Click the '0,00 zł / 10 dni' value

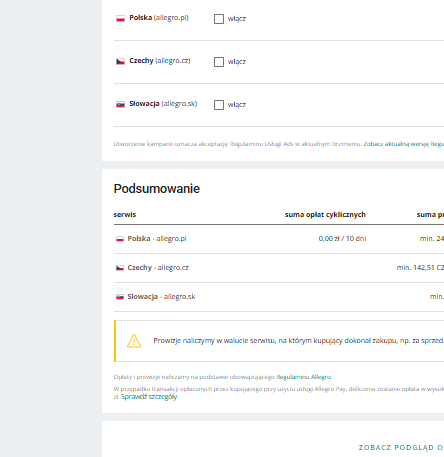342,239
